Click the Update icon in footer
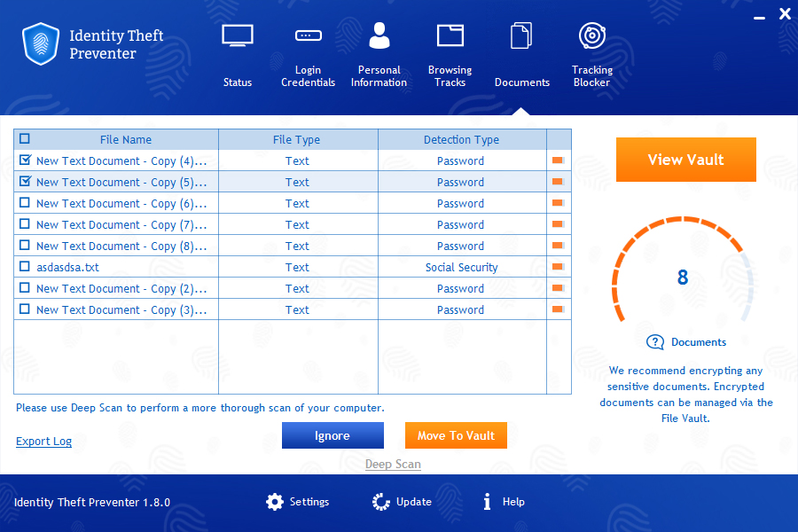The width and height of the screenshot is (798, 532). point(379,502)
